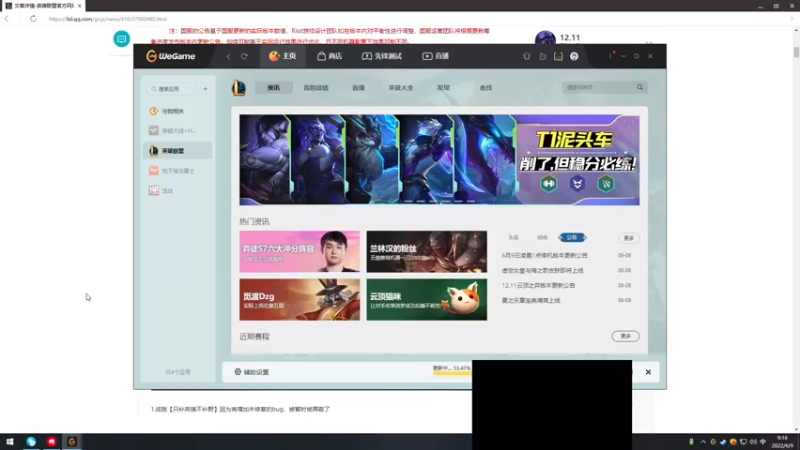Click the teal chat bubble icon on webpage

[x=121, y=39]
